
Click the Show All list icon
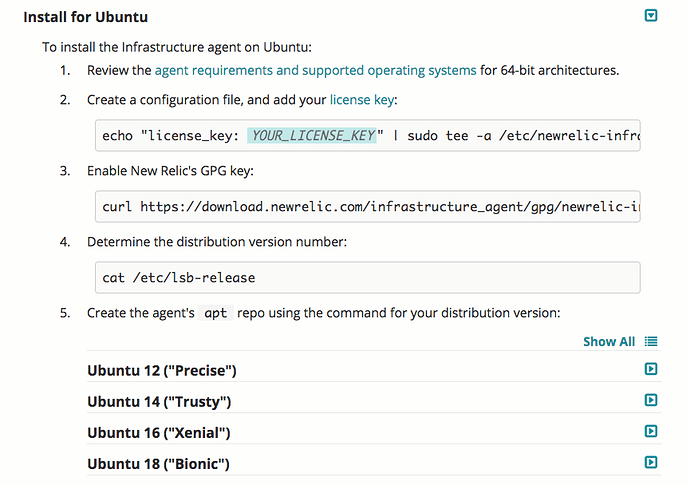point(651,342)
